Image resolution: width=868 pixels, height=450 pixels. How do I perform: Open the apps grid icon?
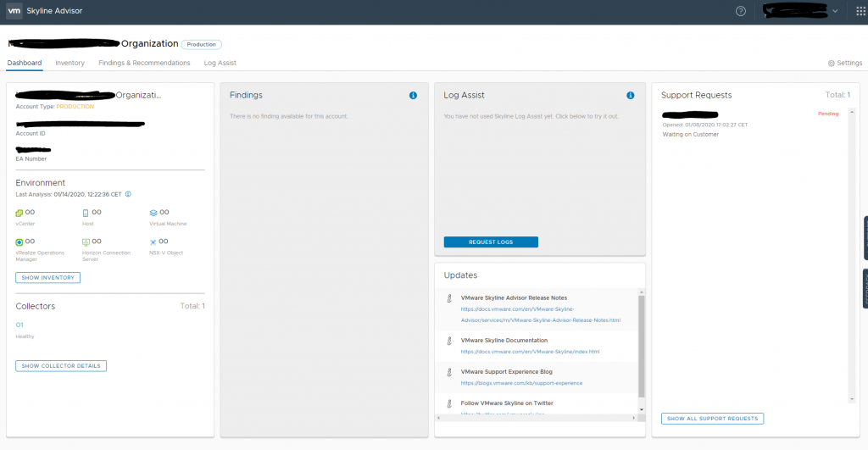tap(861, 11)
